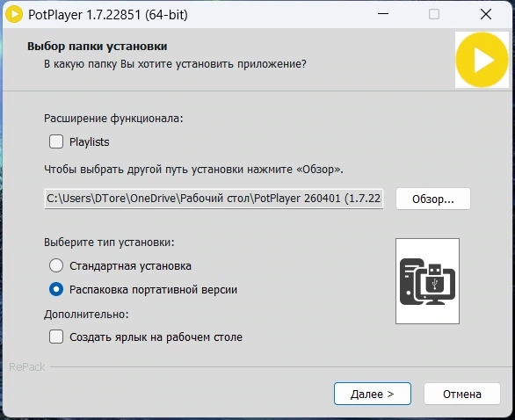Check Создать ярлык на рабочем столе
The width and height of the screenshot is (515, 420).
coord(56,337)
